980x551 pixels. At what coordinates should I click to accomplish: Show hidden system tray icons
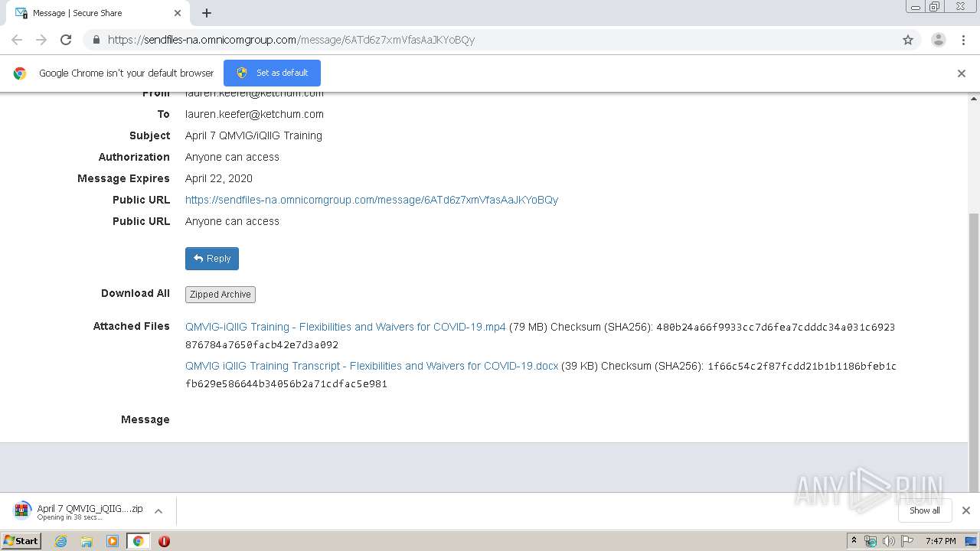click(x=854, y=541)
